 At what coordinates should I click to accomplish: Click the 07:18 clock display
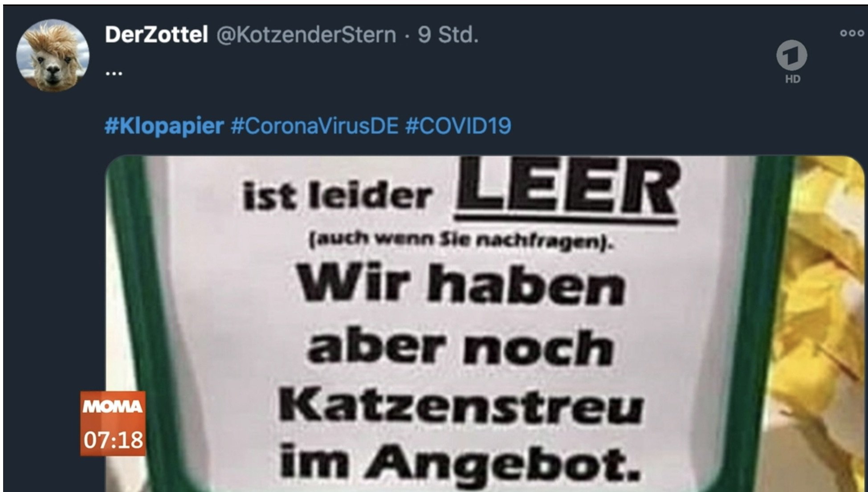pyautogui.click(x=113, y=439)
